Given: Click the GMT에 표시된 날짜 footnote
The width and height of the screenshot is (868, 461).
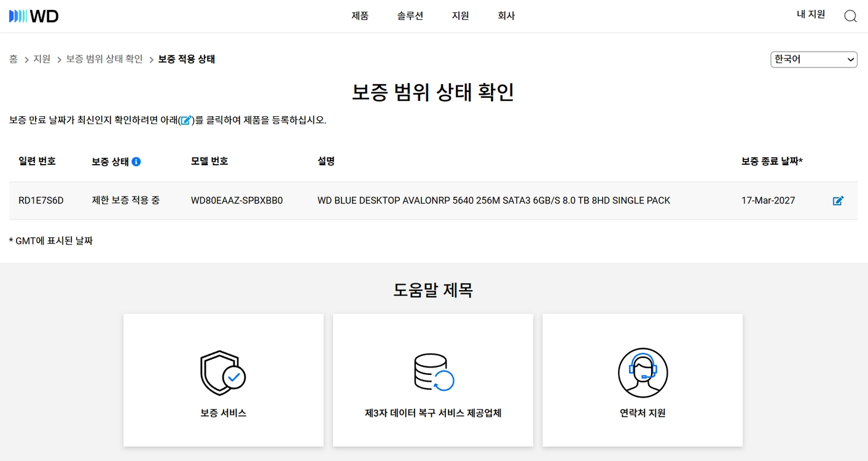Looking at the screenshot, I should (x=51, y=241).
